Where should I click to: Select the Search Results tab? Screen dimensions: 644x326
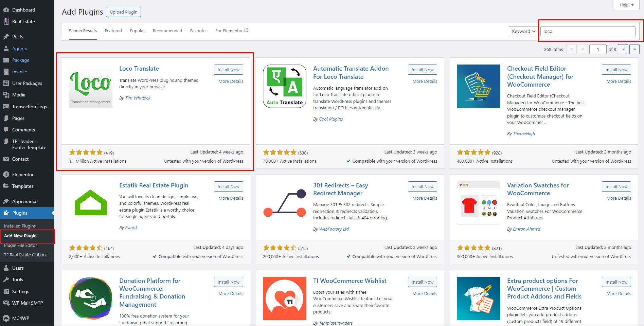coord(83,31)
